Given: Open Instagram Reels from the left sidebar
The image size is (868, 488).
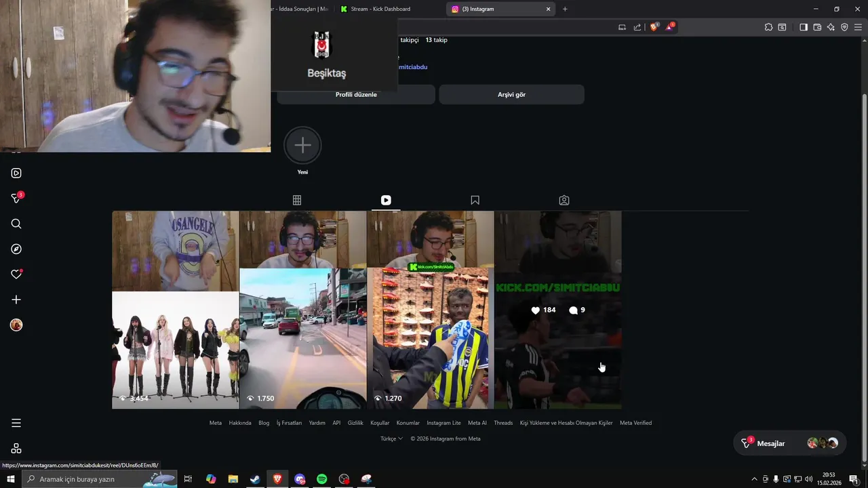Looking at the screenshot, I should tap(16, 173).
